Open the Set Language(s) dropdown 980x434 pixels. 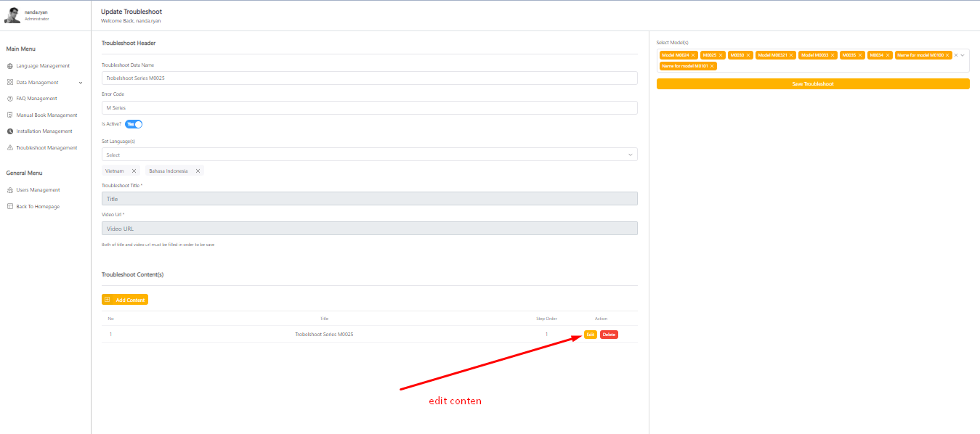(x=630, y=155)
